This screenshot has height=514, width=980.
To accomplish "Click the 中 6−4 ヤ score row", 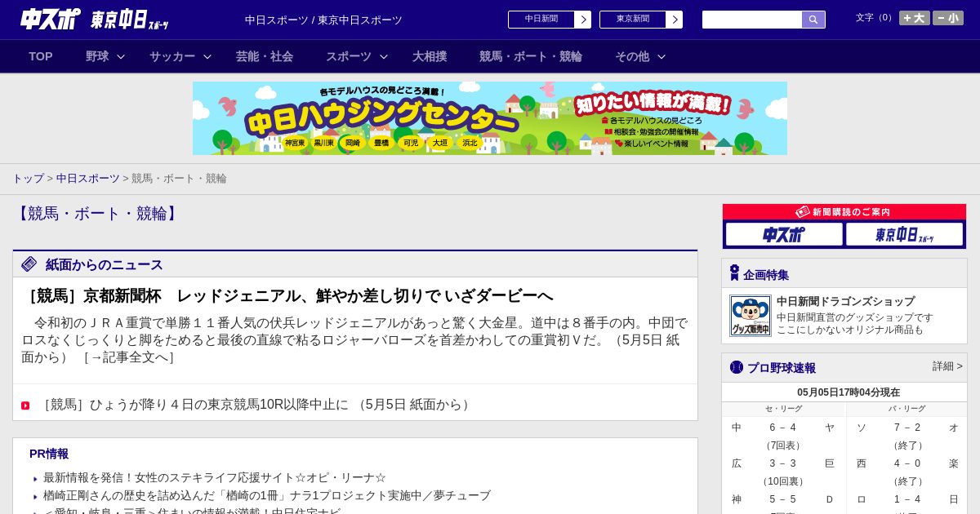I will (783, 428).
